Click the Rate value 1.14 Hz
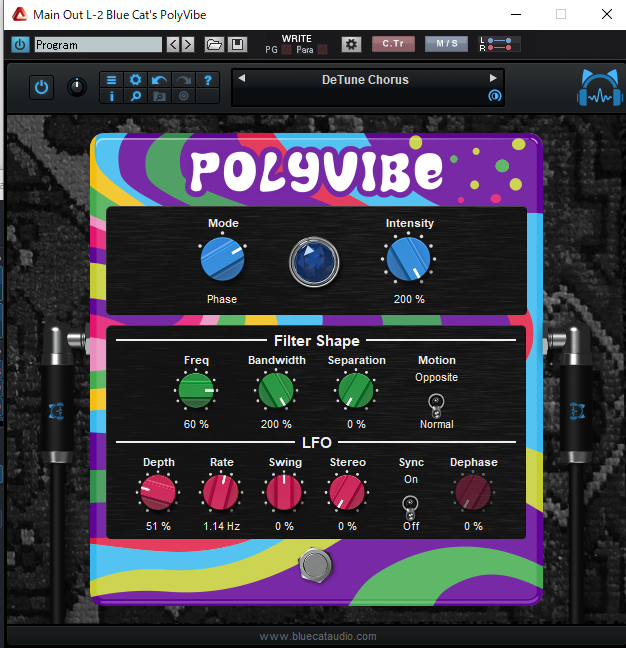The image size is (626, 648). click(221, 526)
